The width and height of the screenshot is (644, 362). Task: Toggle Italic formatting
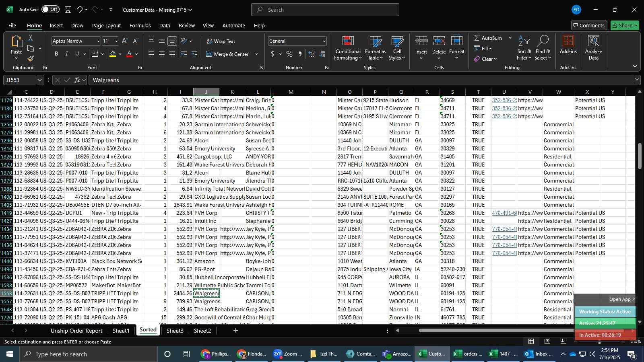tap(67, 54)
